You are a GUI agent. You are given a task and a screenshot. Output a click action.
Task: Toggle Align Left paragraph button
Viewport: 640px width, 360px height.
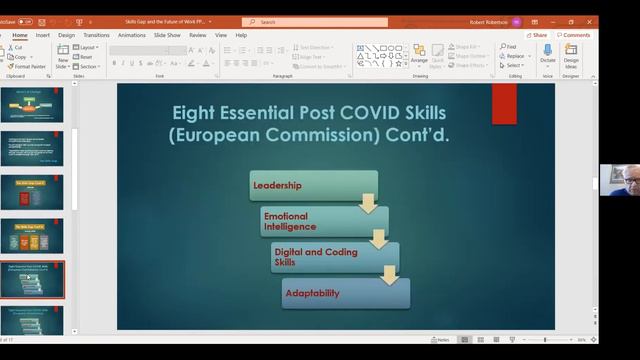tap(227, 63)
